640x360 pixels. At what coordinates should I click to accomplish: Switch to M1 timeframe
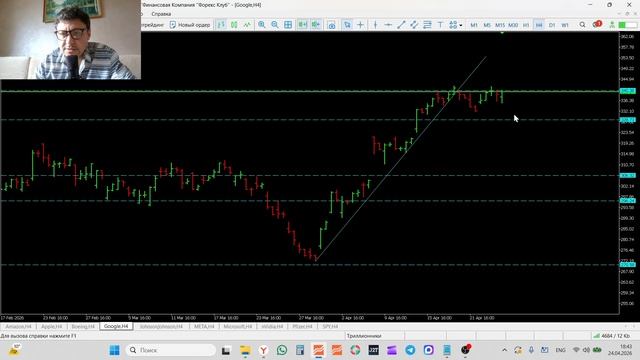[474, 25]
